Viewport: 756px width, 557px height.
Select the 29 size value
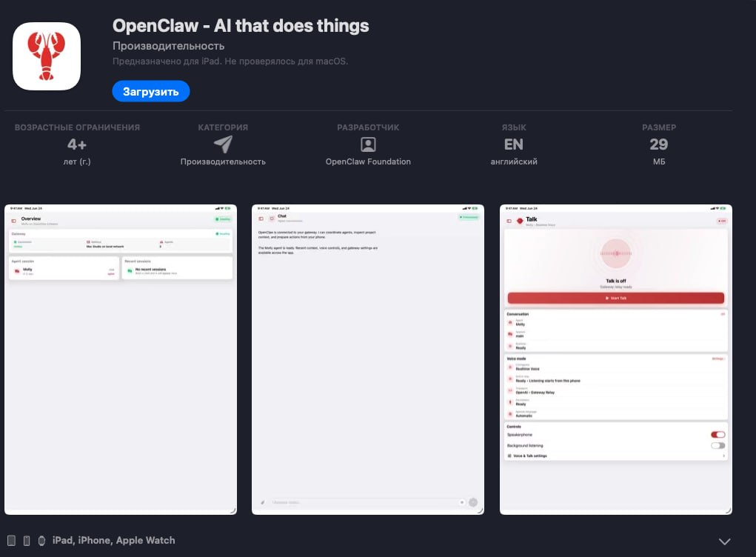[658, 144]
